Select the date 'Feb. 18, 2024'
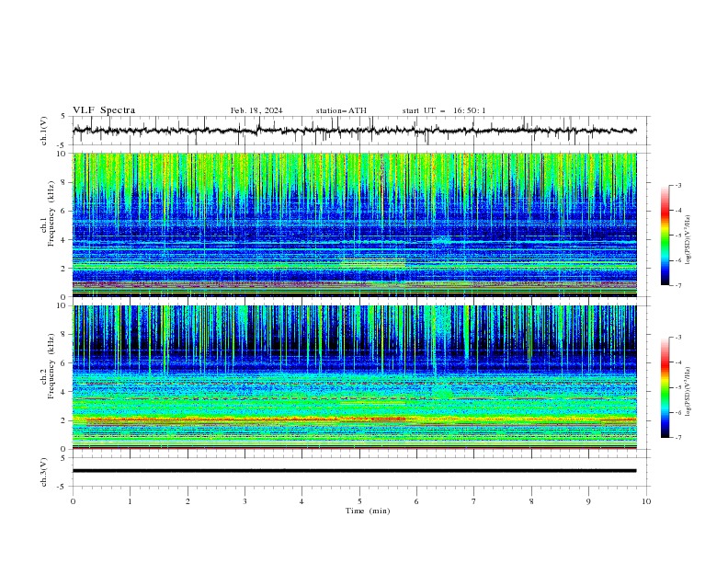The image size is (728, 563). 256,110
